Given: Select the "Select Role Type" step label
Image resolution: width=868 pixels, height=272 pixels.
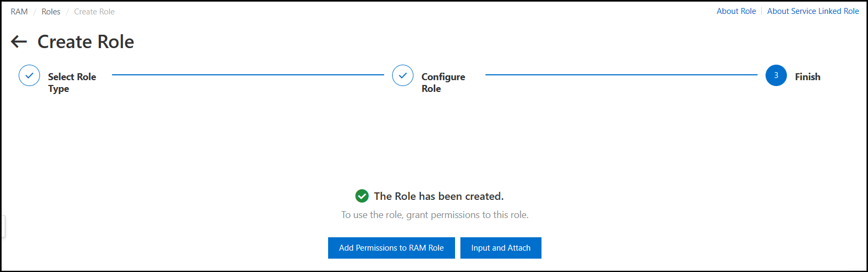Looking at the screenshot, I should click(x=71, y=82).
